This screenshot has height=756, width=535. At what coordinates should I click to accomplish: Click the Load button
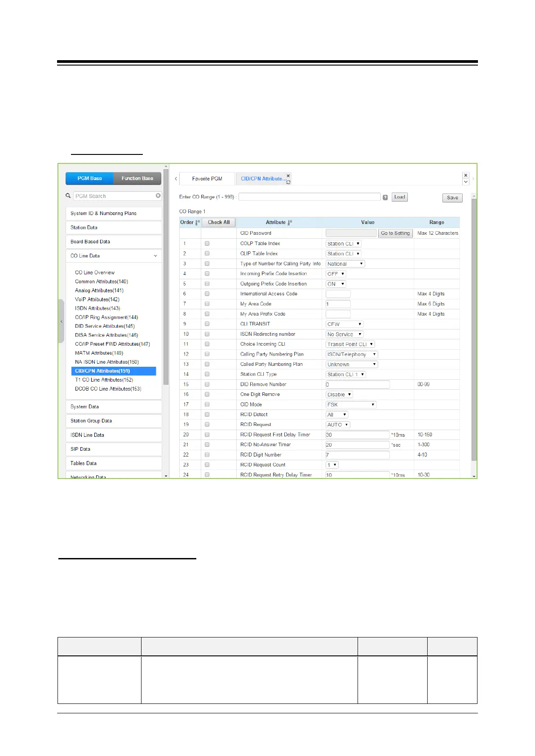(400, 197)
